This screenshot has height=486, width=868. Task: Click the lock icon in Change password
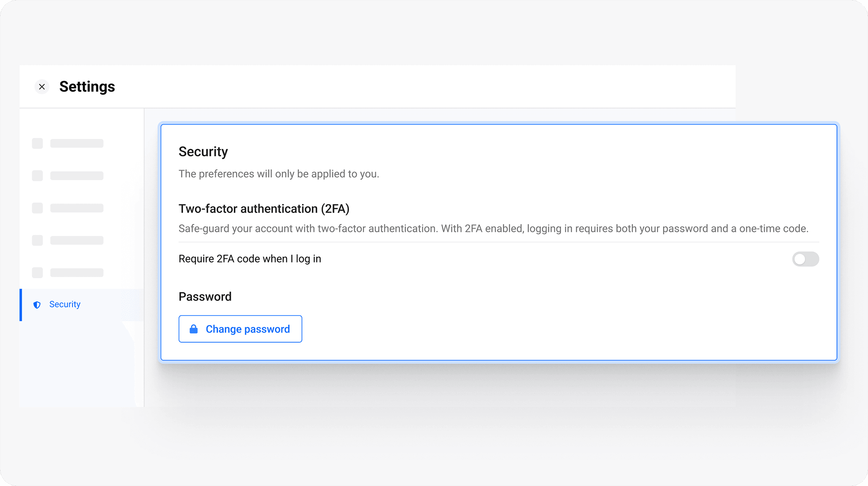point(194,329)
